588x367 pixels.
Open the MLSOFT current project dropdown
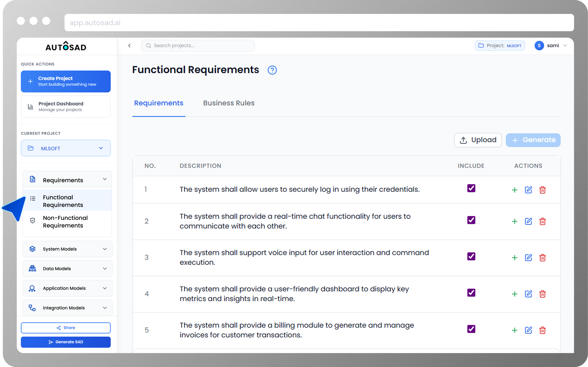point(66,148)
